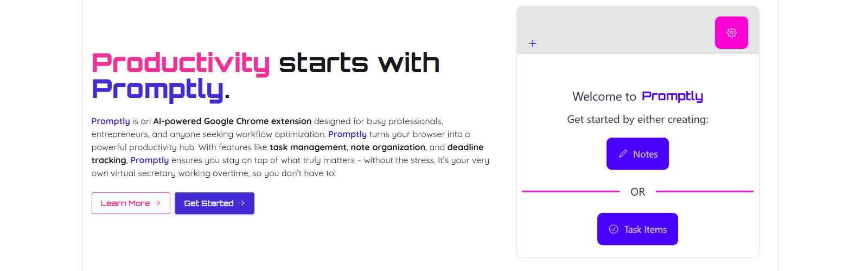Click the Promptly link before "ensures you stay"
868x271 pixels.
pos(149,160)
